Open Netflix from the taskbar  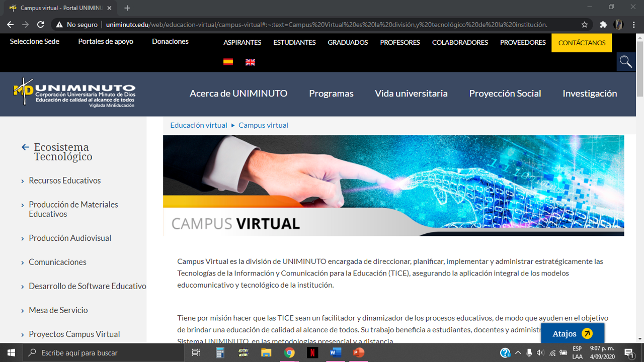[312, 352]
